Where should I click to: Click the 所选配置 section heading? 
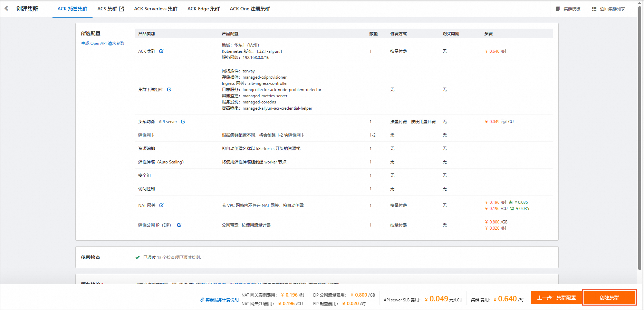[90, 33]
